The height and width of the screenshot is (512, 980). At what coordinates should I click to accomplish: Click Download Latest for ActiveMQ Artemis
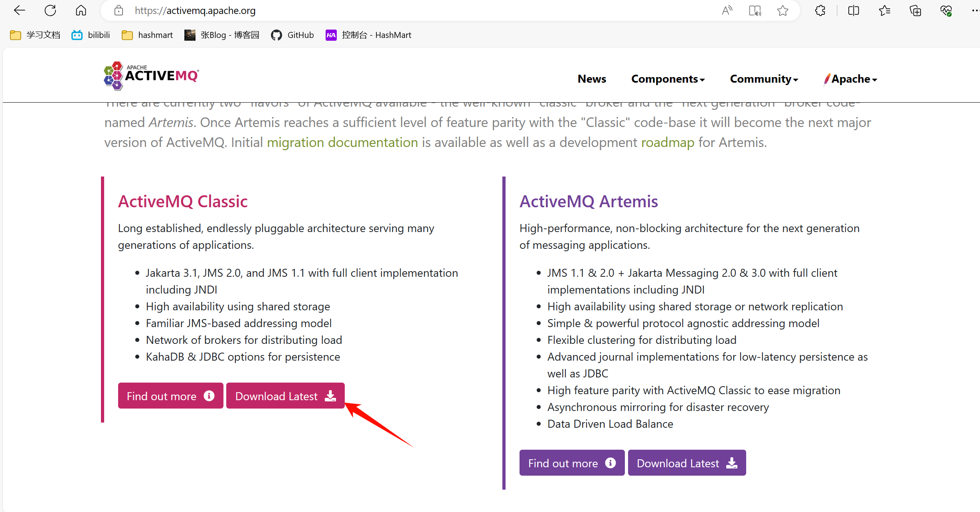pos(687,463)
